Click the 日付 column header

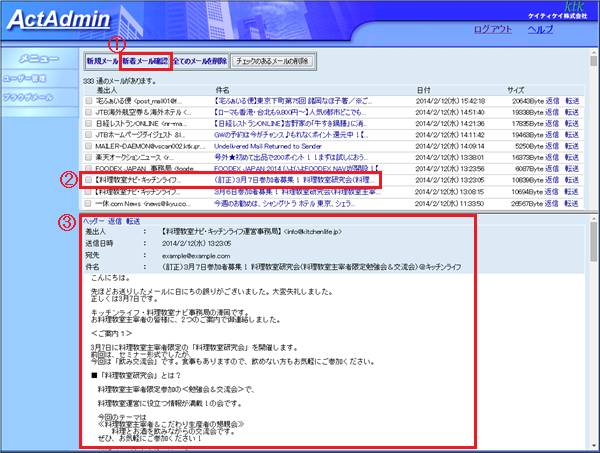point(423,90)
